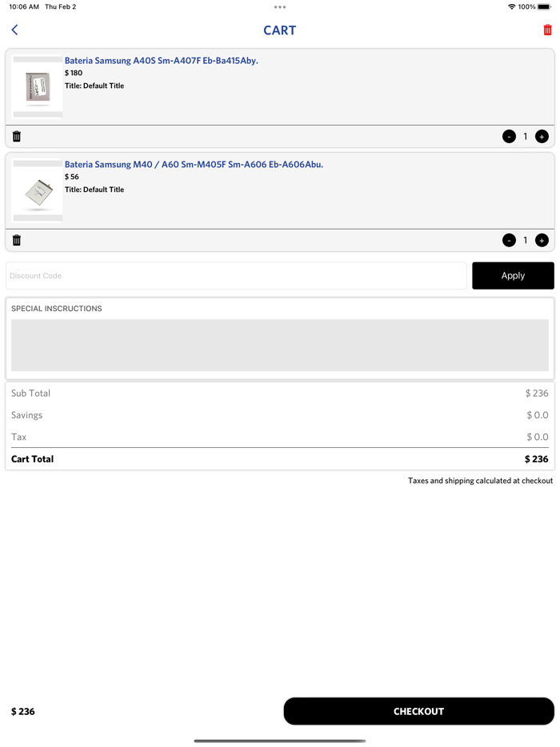Image resolution: width=560 pixels, height=747 pixels.
Task: Focus the Discount Code field
Action: click(x=236, y=276)
